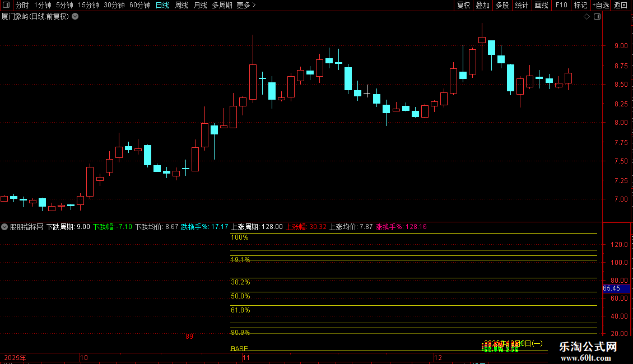This screenshot has height=364, width=633.
Task: Switch to the 周线 weekly chart tab
Action: coord(181,5)
